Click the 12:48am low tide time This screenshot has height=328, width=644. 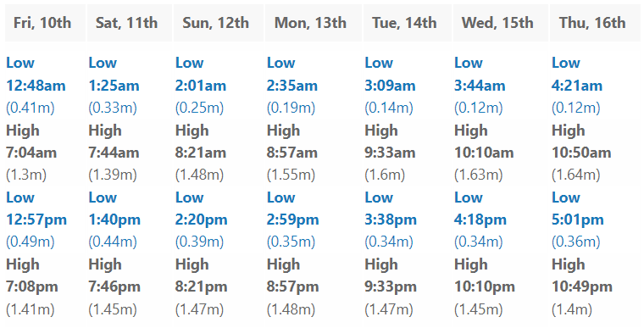tap(36, 86)
